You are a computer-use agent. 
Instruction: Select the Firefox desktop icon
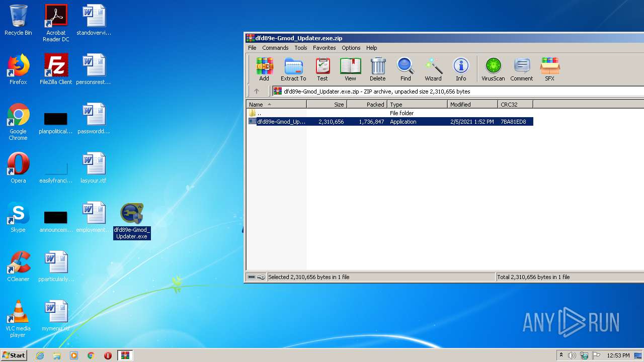18,69
